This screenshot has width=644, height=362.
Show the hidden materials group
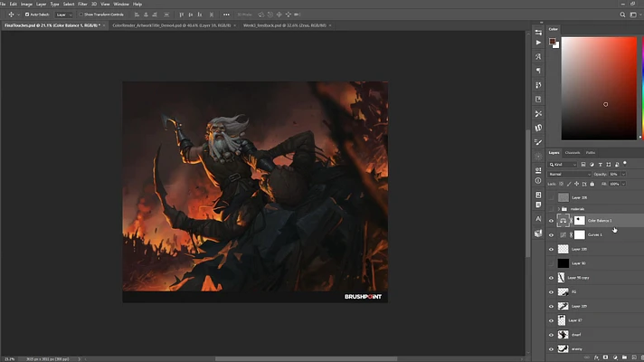(x=551, y=209)
